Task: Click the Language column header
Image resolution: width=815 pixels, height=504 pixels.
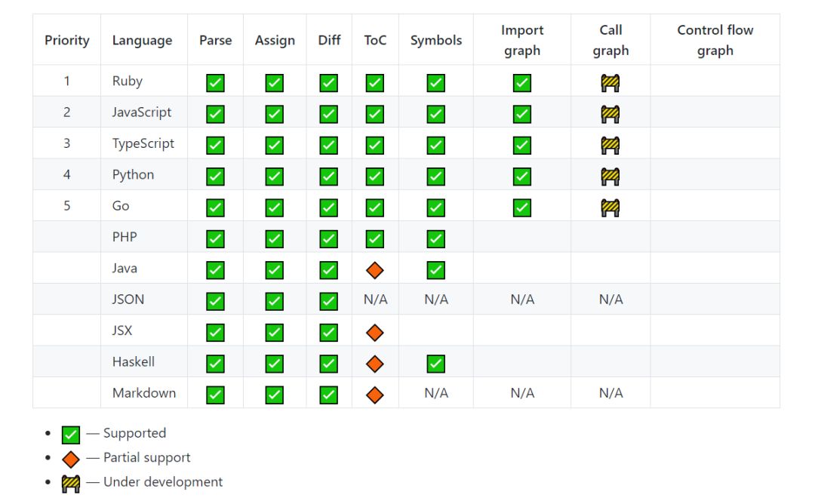Action: pyautogui.click(x=142, y=41)
